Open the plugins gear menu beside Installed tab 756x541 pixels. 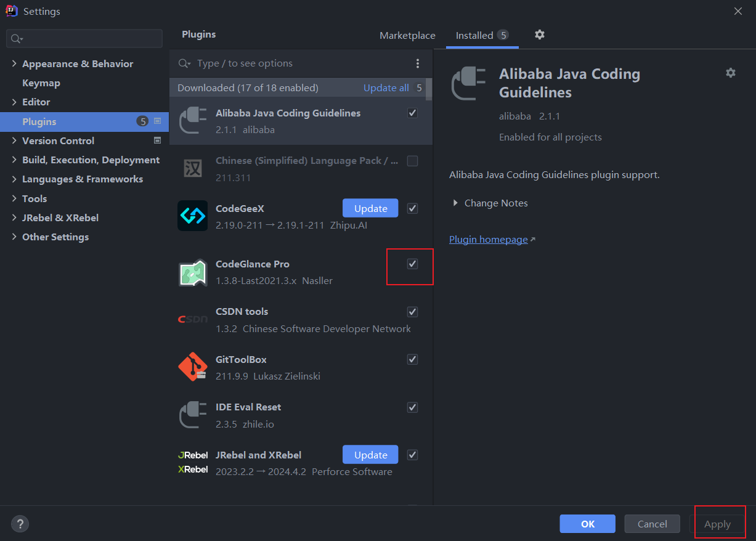tap(540, 35)
